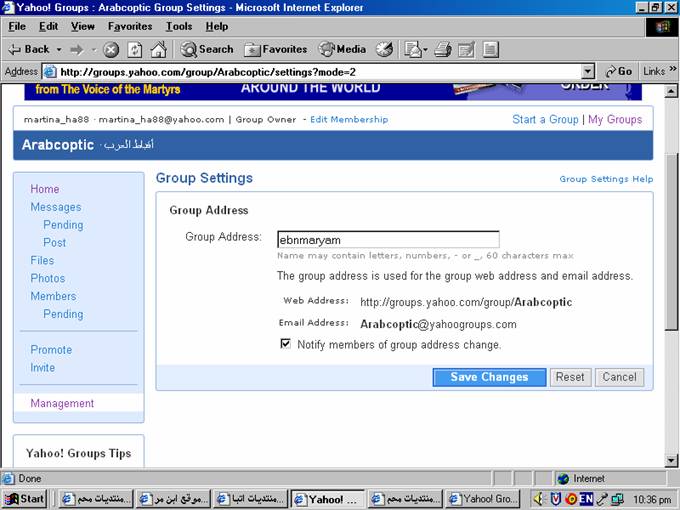Open the File menu
Viewport: 680px width, 510px height.
coord(17,26)
